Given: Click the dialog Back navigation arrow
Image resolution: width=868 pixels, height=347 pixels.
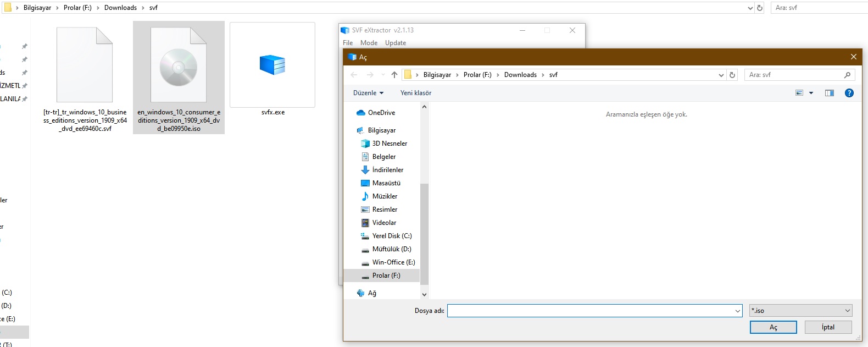Looking at the screenshot, I should pos(354,75).
